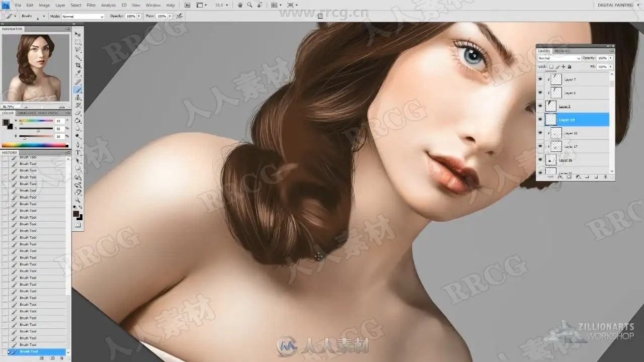The width and height of the screenshot is (644, 362).
Task: Select the Blur tool
Action: point(78,128)
